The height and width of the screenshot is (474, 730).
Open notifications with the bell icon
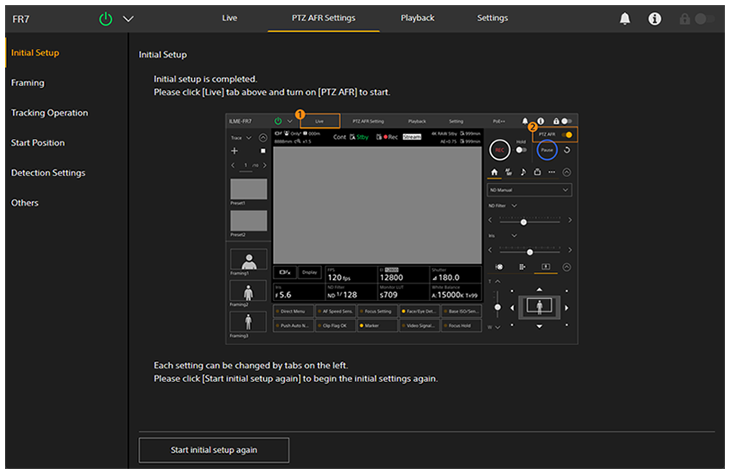pyautogui.click(x=625, y=19)
